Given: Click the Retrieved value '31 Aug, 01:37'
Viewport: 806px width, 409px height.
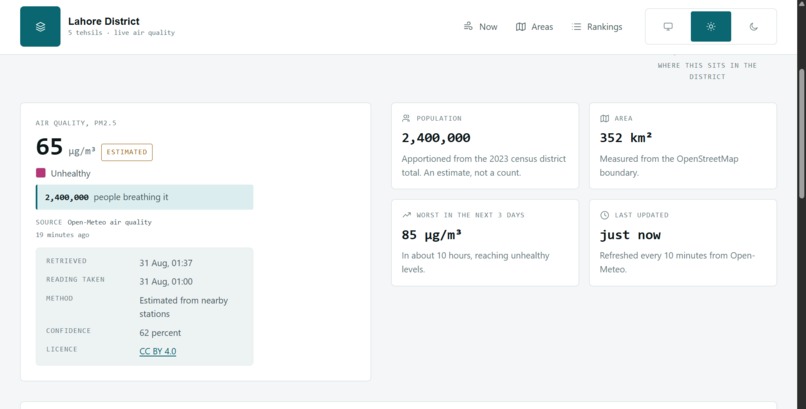Looking at the screenshot, I should [x=166, y=263].
